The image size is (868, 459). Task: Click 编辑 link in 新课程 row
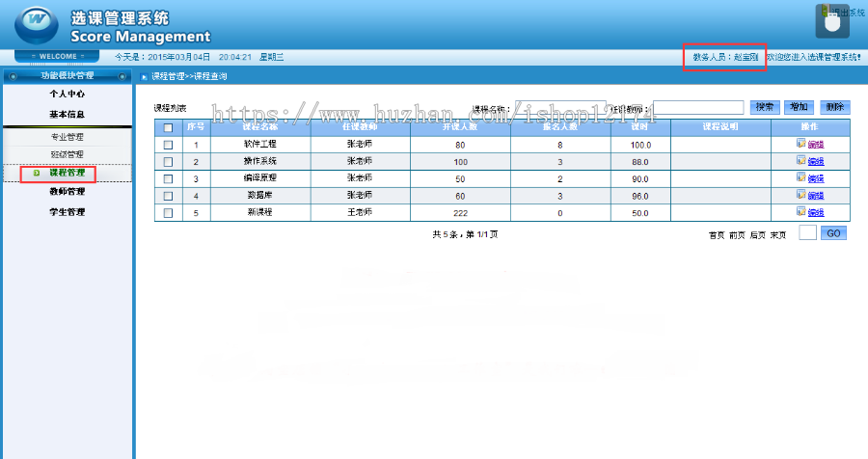(x=816, y=212)
